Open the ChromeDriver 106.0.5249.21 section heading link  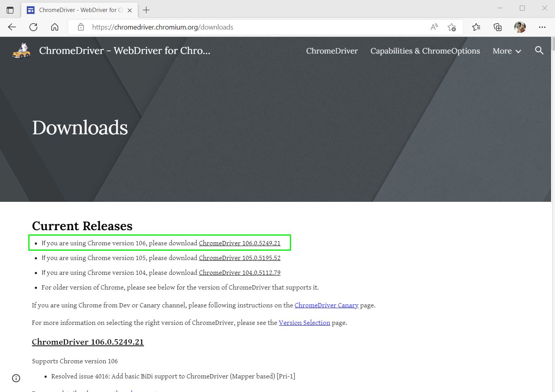(x=88, y=342)
